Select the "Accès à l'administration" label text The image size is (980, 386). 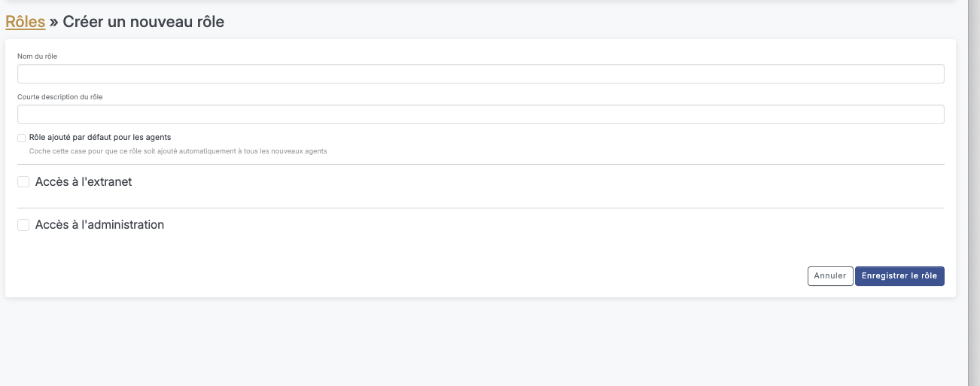coord(99,225)
